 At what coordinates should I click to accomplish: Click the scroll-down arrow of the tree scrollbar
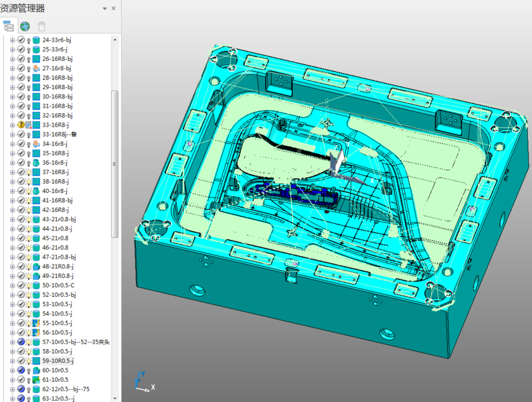tap(115, 397)
